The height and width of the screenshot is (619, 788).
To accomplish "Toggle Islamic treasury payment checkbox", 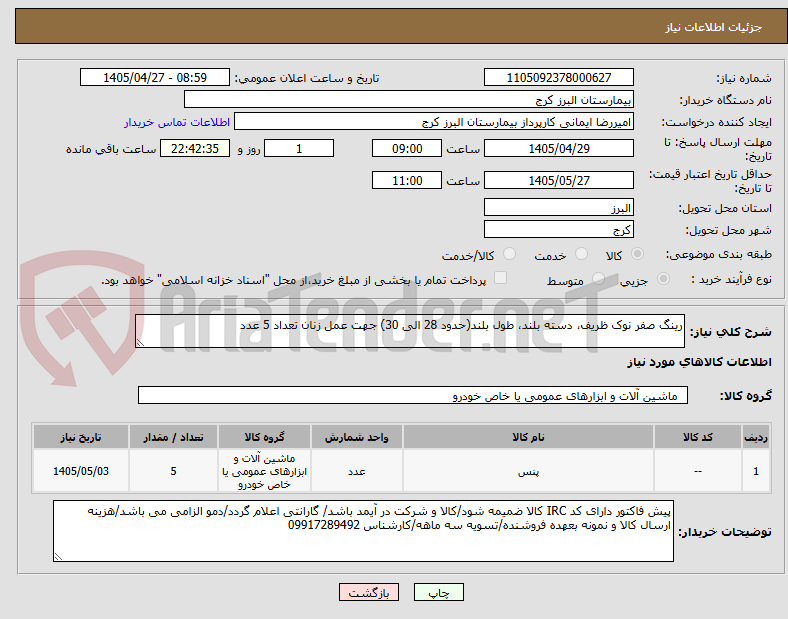I will point(500,278).
